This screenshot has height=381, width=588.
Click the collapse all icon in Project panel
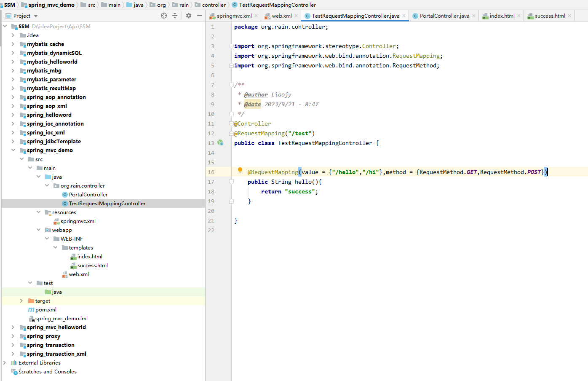[x=175, y=16]
